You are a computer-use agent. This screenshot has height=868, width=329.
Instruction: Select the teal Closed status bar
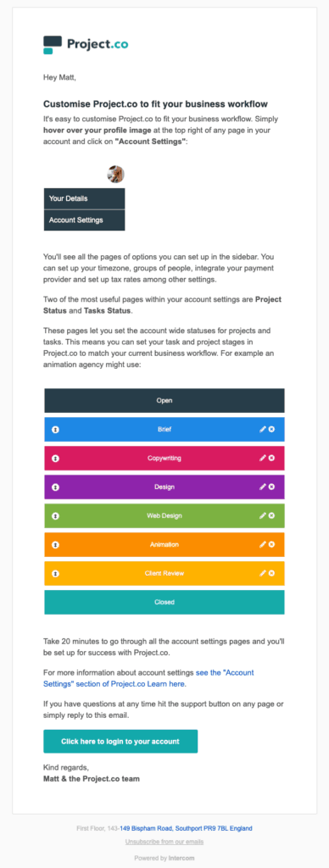[x=164, y=603]
